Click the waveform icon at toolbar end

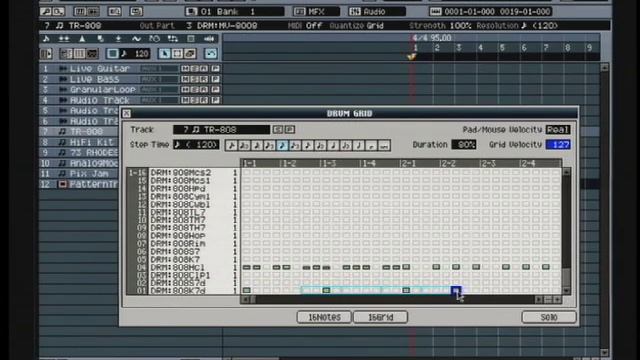coord(209,39)
